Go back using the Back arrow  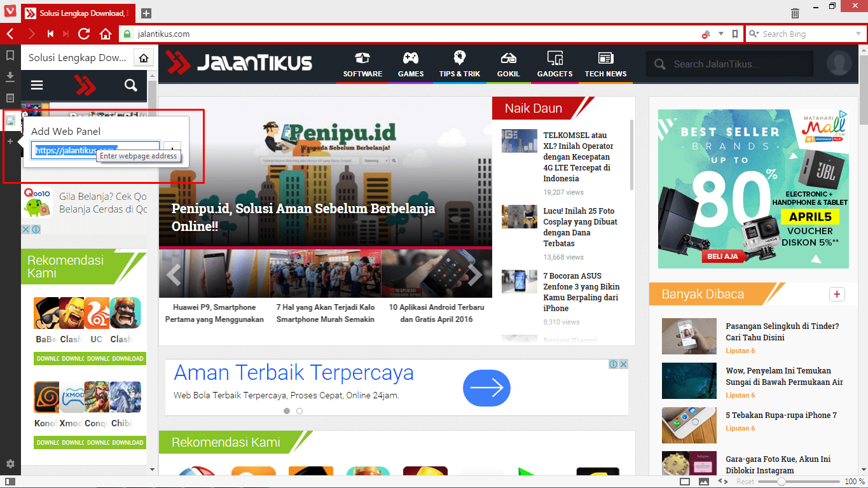click(x=10, y=34)
